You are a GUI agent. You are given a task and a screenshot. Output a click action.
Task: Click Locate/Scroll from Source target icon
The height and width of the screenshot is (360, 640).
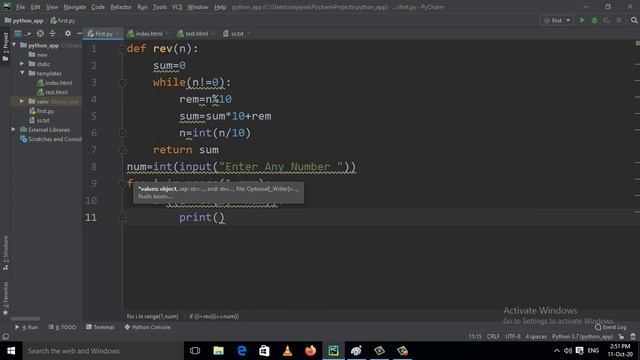pyautogui.click(x=40, y=33)
